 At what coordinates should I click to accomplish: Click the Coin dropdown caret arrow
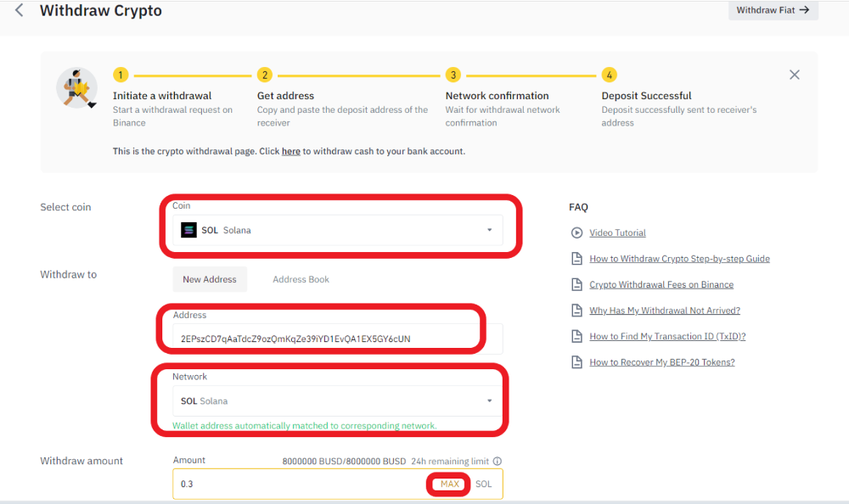coord(490,230)
